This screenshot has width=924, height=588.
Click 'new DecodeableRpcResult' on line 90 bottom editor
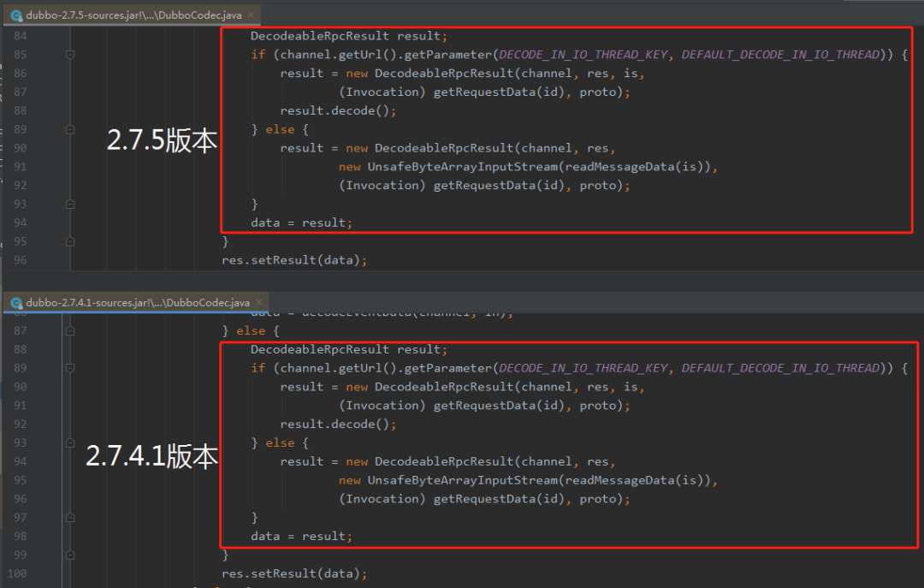pos(429,387)
